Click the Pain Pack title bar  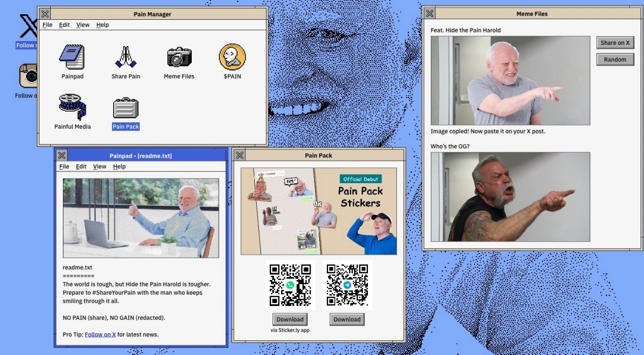point(319,155)
